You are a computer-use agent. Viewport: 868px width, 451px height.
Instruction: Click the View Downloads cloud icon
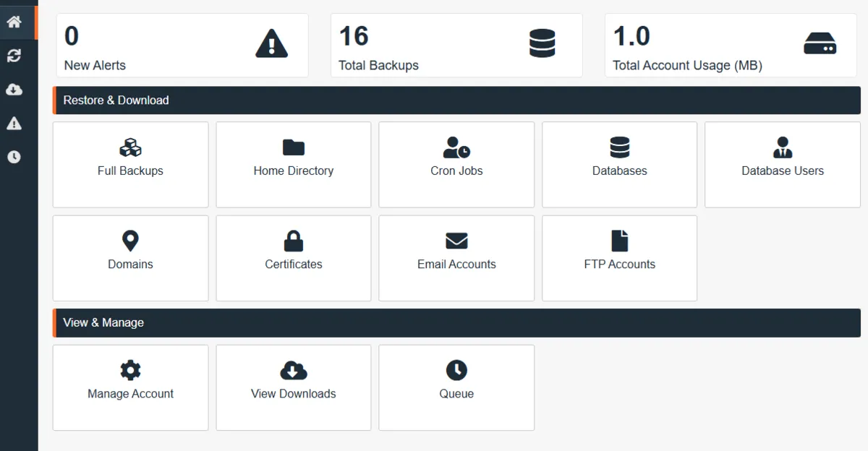pyautogui.click(x=294, y=371)
